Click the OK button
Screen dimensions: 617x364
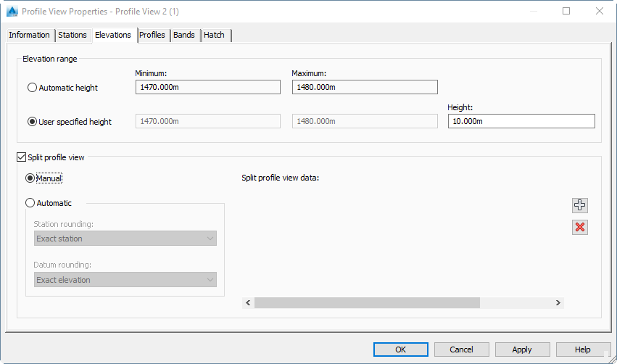(400, 349)
